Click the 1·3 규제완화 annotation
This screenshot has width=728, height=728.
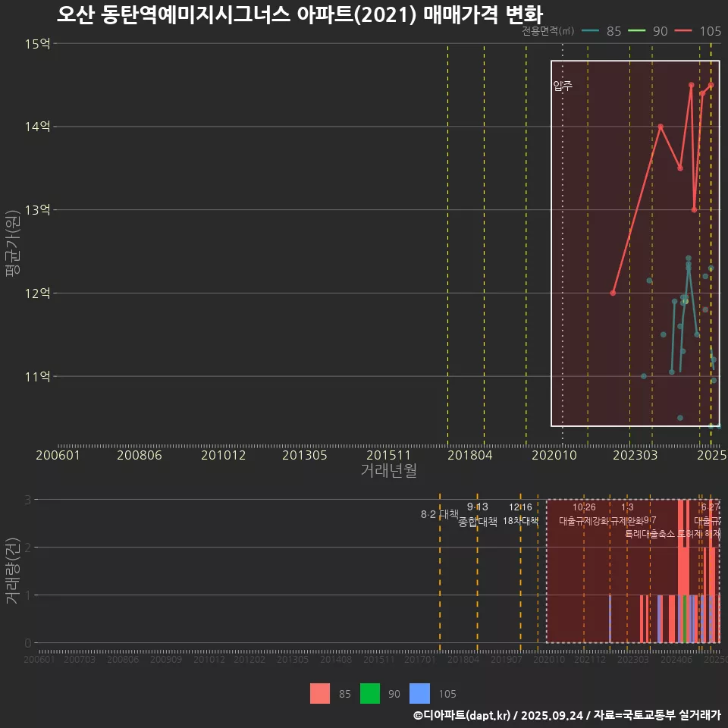(x=627, y=514)
